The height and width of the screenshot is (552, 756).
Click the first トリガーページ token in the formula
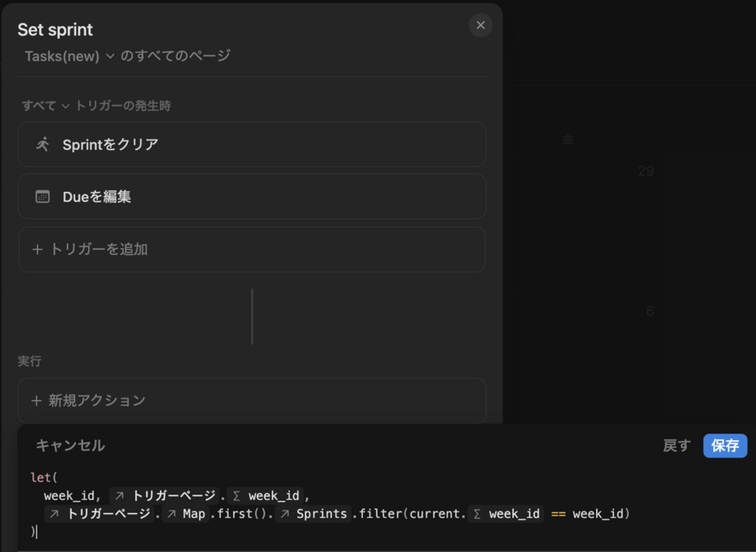tap(164, 496)
